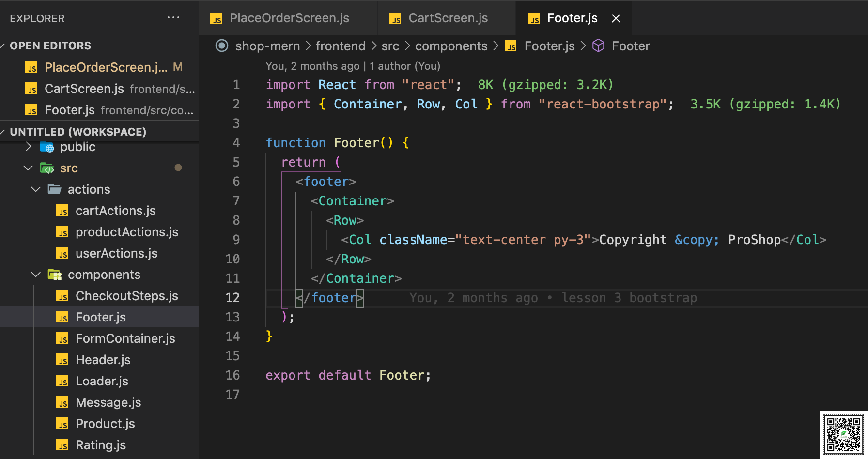The image size is (868, 459).
Task: Click the line 12 blame annotation 'lesson 3 bootstrap'
Action: 553,298
